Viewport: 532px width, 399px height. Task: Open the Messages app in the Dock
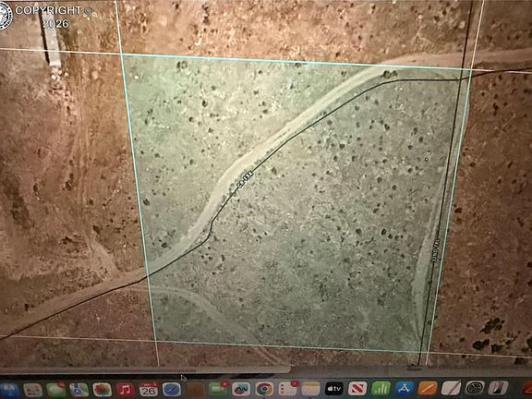coord(56,390)
